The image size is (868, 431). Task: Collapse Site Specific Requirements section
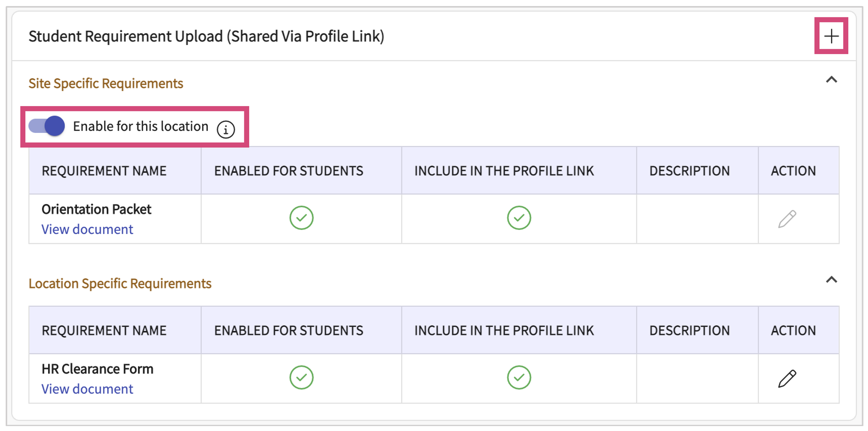(x=831, y=80)
